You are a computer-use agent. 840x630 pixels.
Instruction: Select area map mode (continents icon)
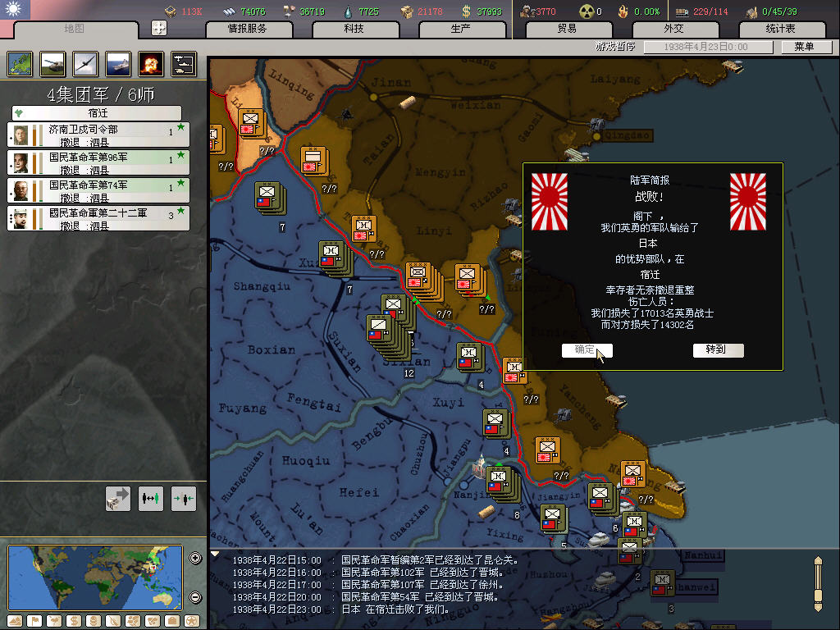coord(152,622)
